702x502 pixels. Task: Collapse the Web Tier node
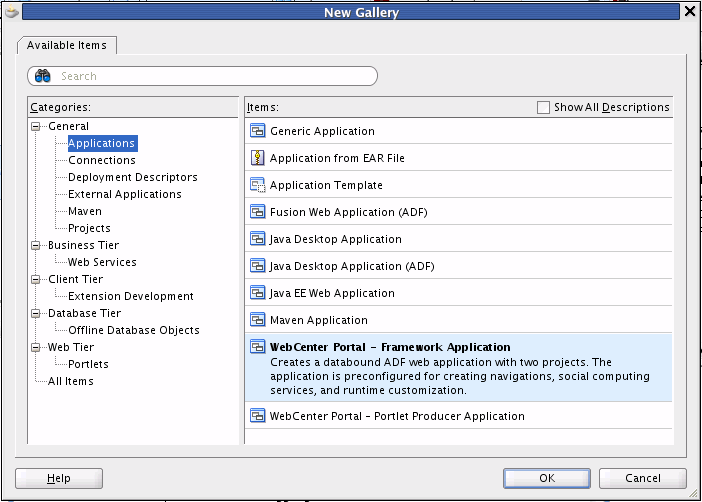[35, 348]
